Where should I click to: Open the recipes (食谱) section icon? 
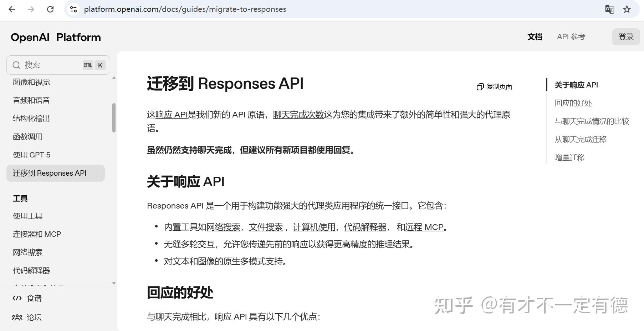pos(17,298)
